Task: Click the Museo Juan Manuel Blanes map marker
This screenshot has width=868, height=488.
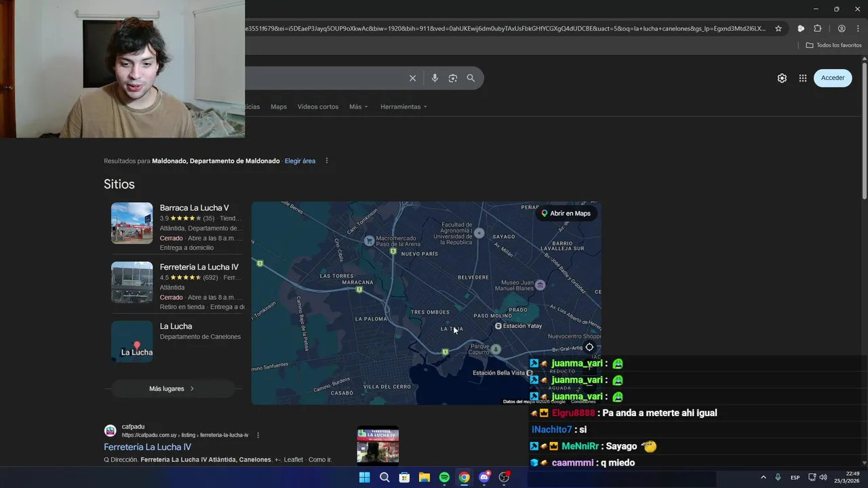Action: 540,285
